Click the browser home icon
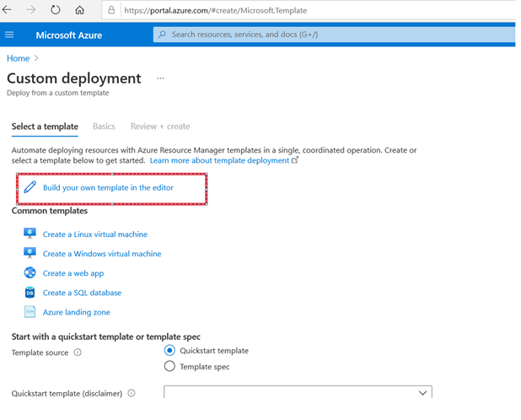The image size is (521, 420). [x=80, y=11]
